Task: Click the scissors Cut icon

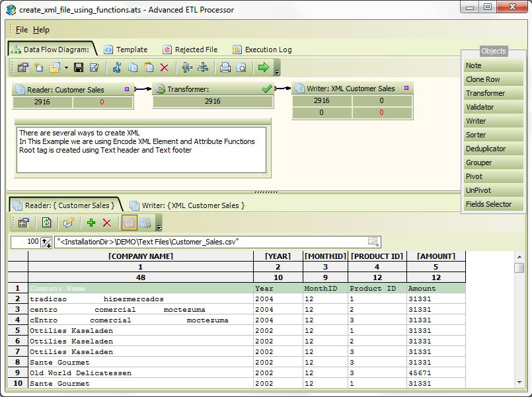Action: [x=117, y=67]
